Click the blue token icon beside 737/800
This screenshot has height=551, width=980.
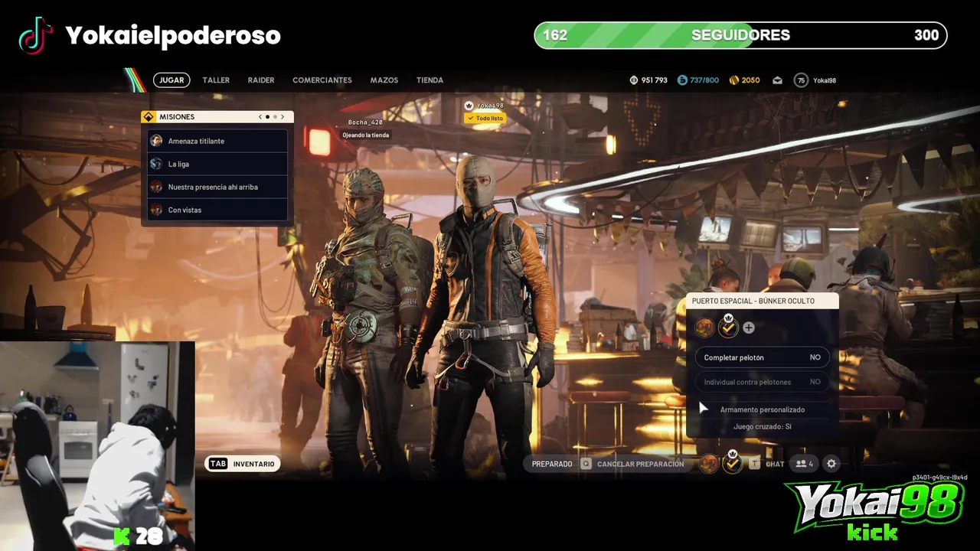click(x=682, y=80)
